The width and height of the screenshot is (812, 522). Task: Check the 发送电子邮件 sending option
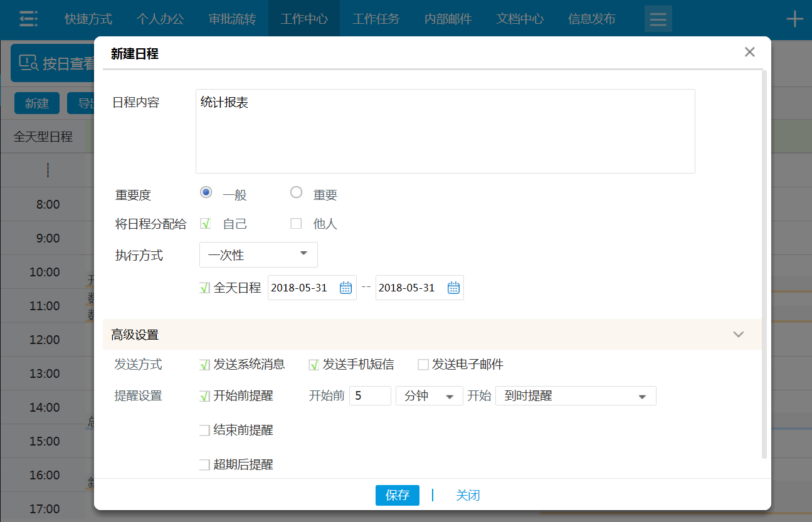coord(422,365)
